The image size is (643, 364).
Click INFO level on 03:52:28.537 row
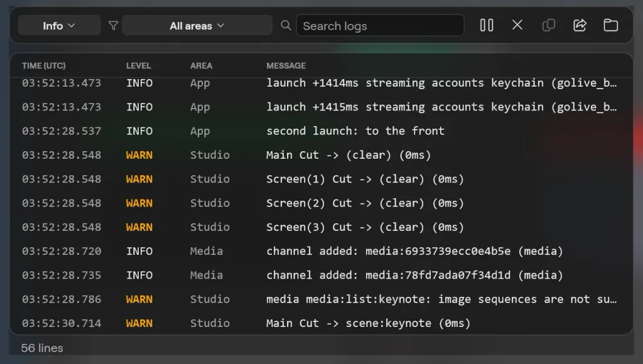[x=139, y=131]
